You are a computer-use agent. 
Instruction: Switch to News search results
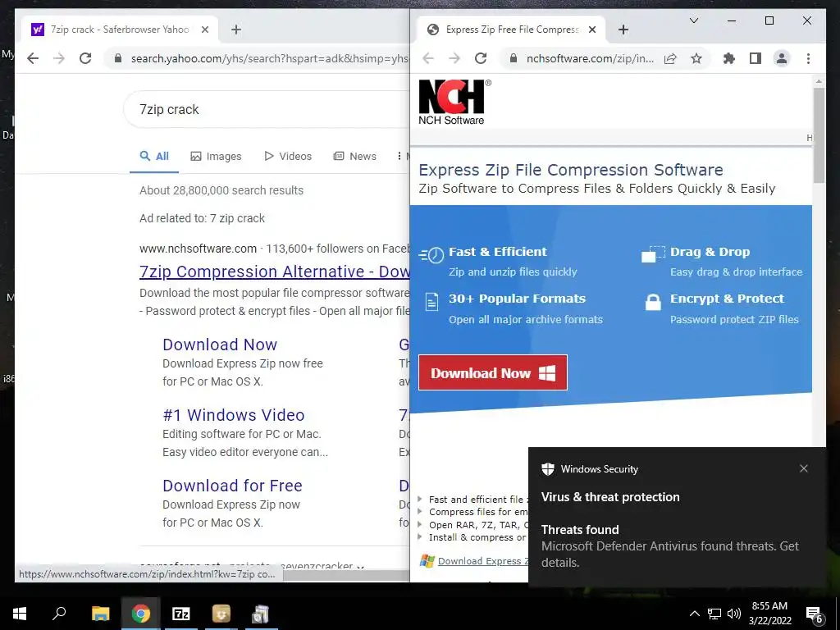[x=354, y=157]
